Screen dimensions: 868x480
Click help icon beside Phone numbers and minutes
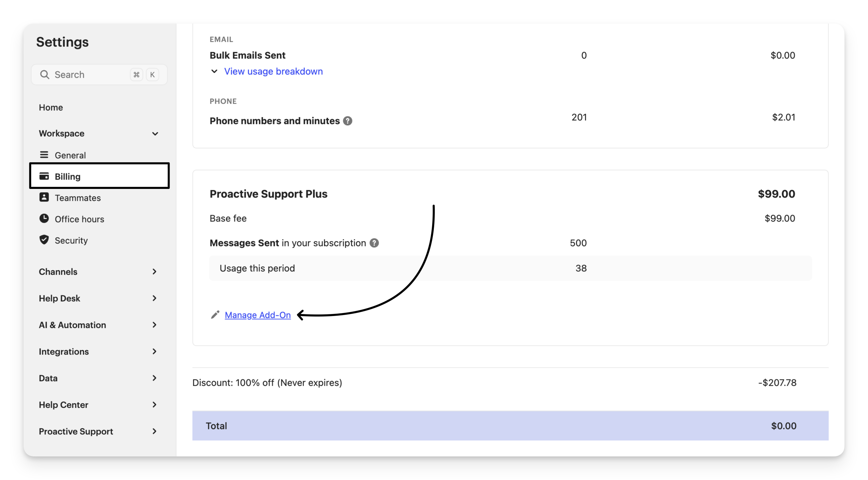[x=347, y=121]
